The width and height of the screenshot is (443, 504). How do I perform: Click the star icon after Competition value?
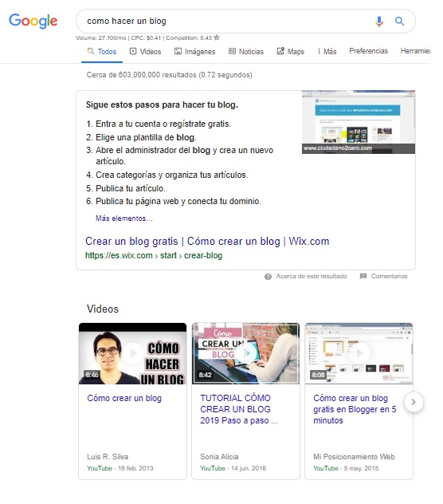(217, 37)
